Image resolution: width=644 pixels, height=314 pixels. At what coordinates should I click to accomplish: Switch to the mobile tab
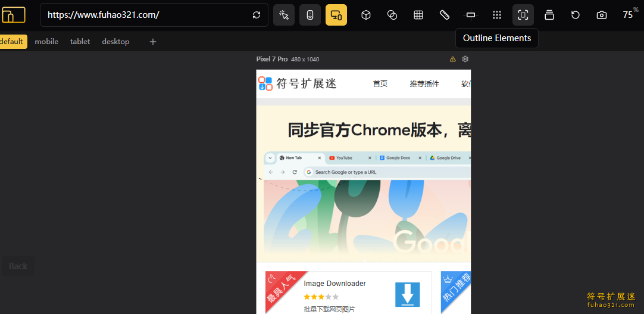(46, 42)
